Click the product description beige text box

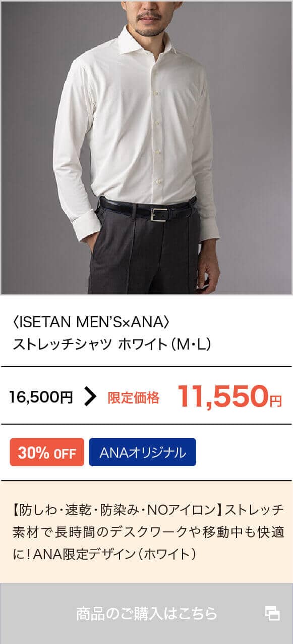tap(146, 532)
